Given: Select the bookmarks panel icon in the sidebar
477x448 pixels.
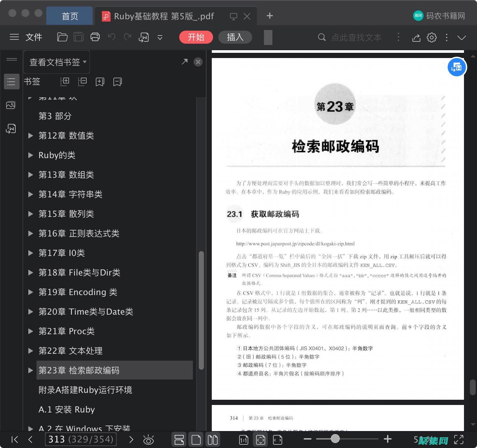Looking at the screenshot, I should coord(11,82).
